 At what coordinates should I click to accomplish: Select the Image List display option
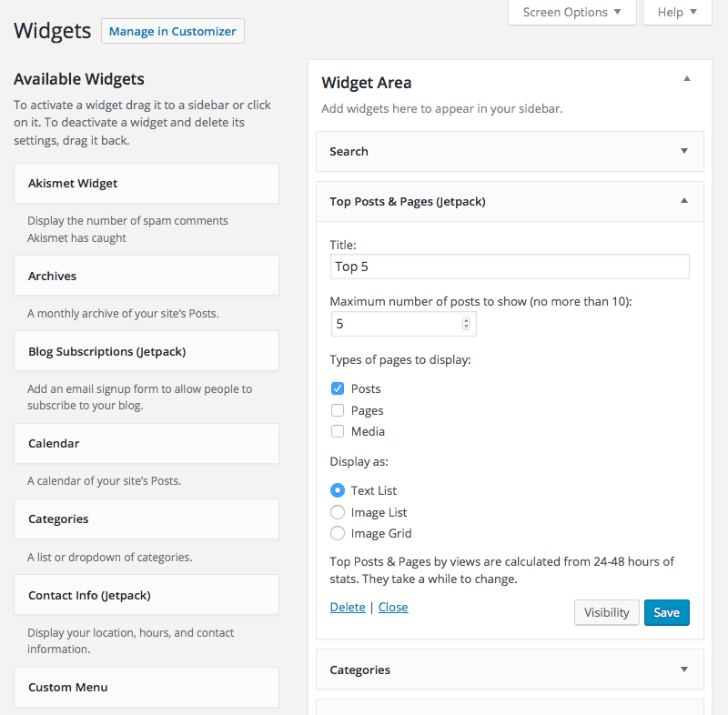tap(338, 511)
